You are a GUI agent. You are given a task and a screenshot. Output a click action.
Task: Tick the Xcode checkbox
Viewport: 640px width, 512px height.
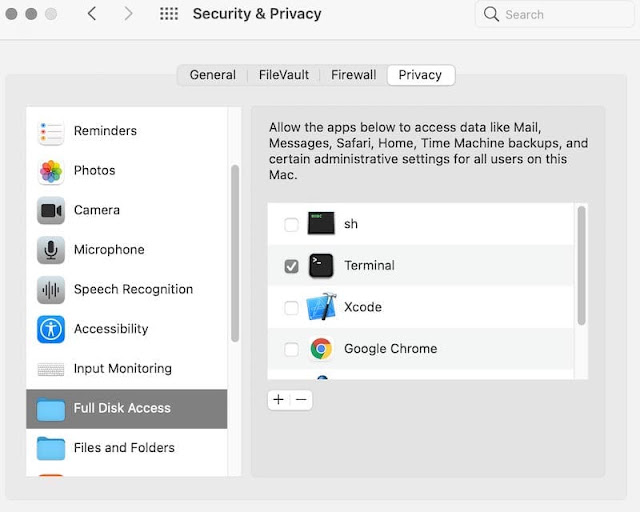coord(291,308)
